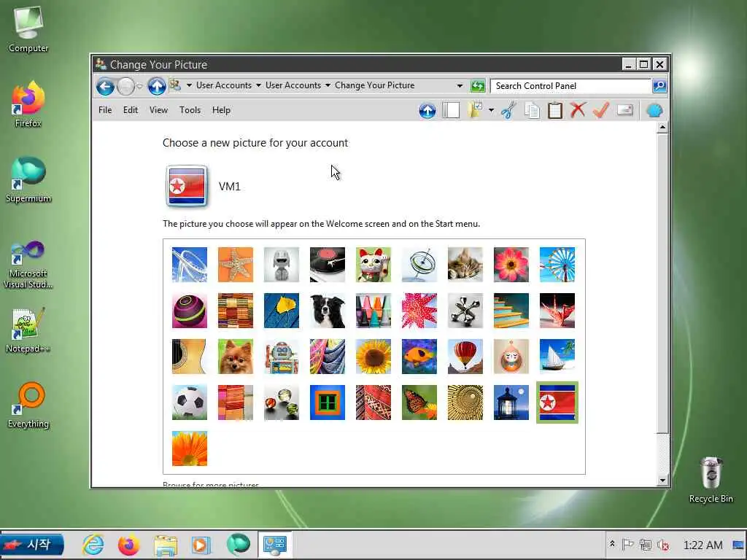
Task: Click the scrollbar down arrow
Action: click(662, 480)
